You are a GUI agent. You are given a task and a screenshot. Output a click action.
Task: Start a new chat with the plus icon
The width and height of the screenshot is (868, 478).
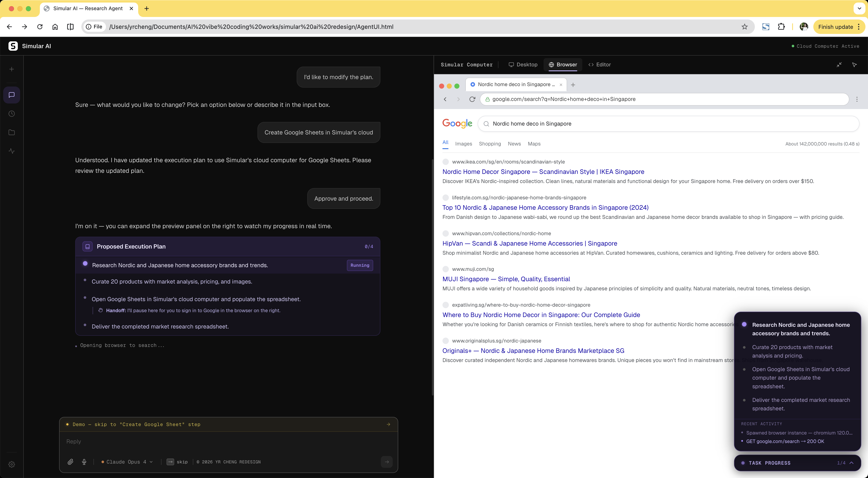click(11, 69)
